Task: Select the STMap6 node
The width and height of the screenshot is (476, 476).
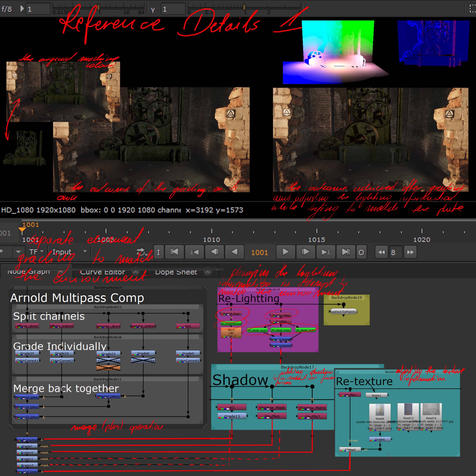Action: (x=350, y=449)
